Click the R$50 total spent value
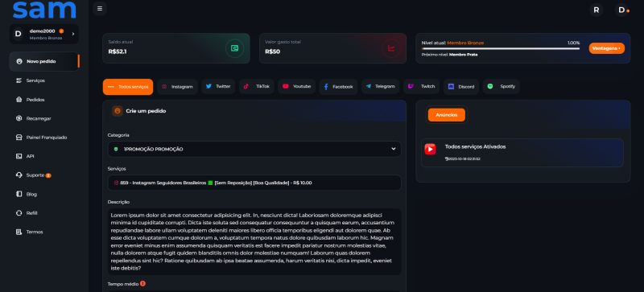Image resolution: width=644 pixels, height=292 pixels. (273, 51)
